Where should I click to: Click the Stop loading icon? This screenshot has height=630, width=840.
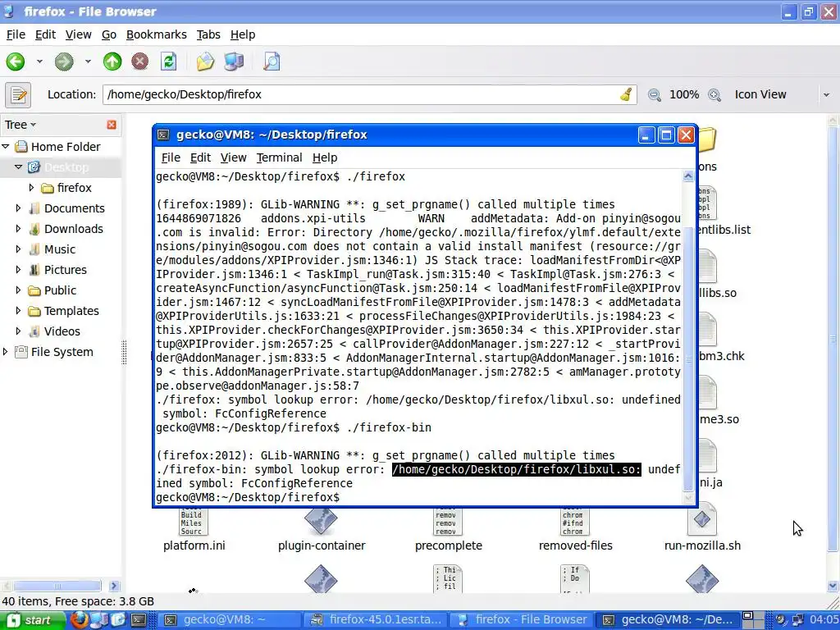(x=139, y=62)
